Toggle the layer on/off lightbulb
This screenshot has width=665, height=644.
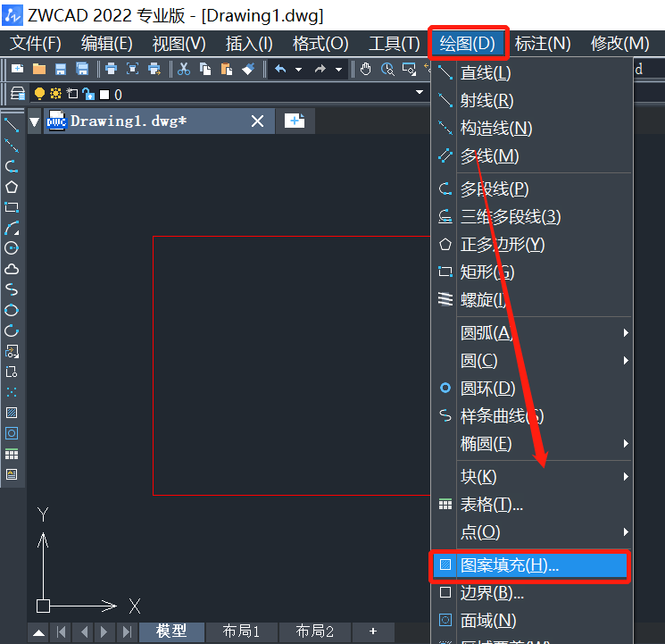pyautogui.click(x=39, y=94)
